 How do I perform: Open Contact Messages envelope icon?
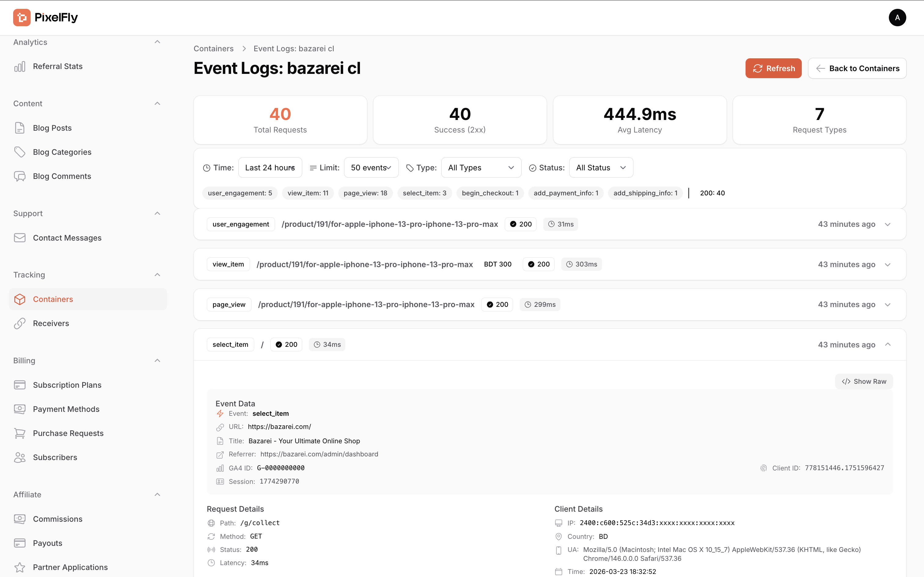pos(20,238)
